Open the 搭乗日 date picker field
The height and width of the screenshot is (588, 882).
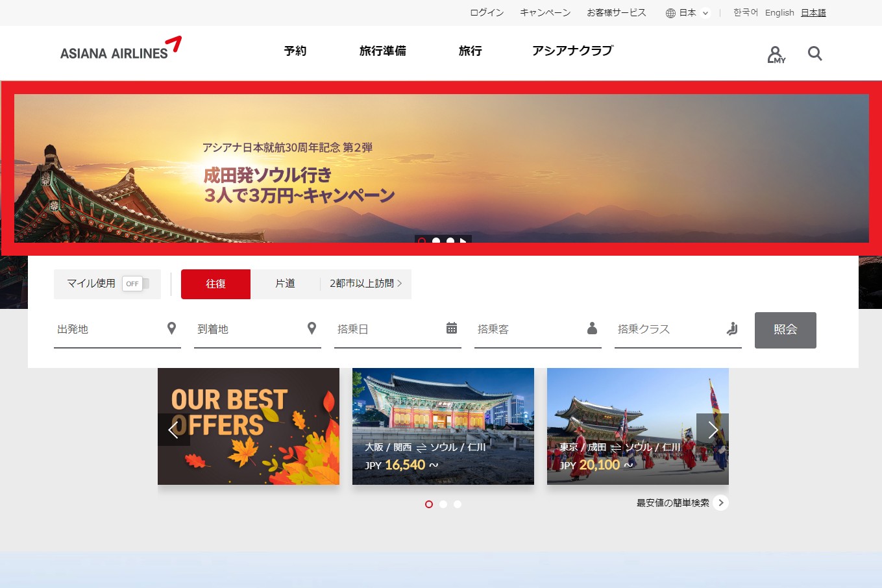tap(398, 329)
